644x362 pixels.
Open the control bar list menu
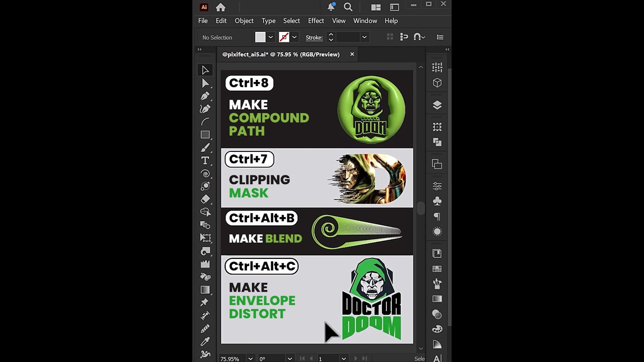[x=440, y=37]
